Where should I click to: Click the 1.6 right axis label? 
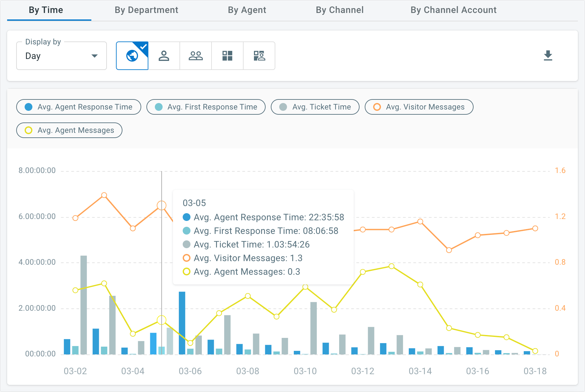click(x=560, y=171)
